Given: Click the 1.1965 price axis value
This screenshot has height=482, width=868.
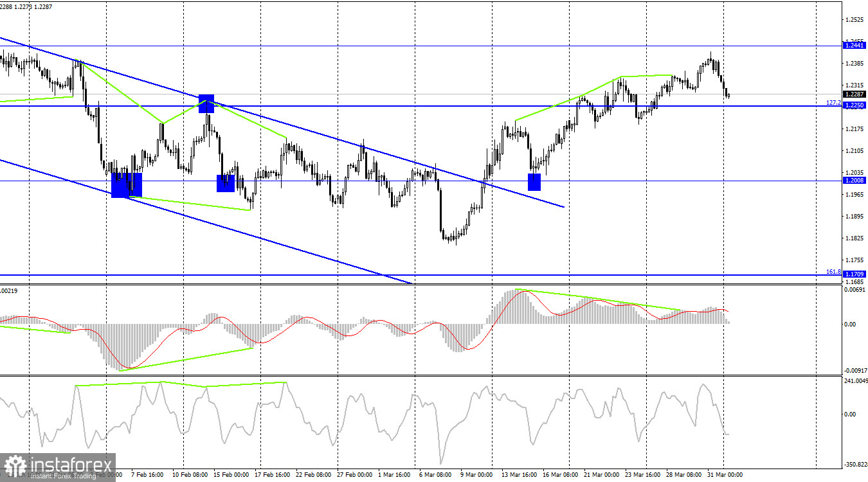Looking at the screenshot, I should [854, 195].
